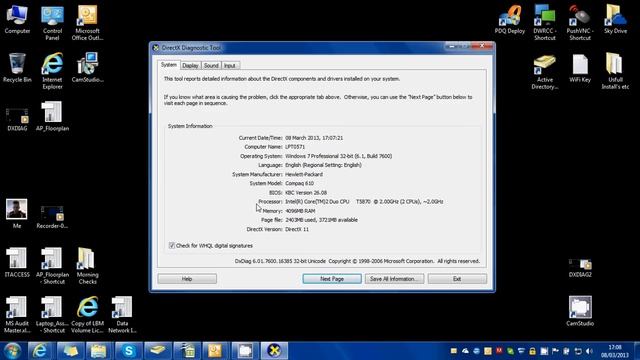
Task: Select the ITACCESS desktop file
Action: coord(17,262)
